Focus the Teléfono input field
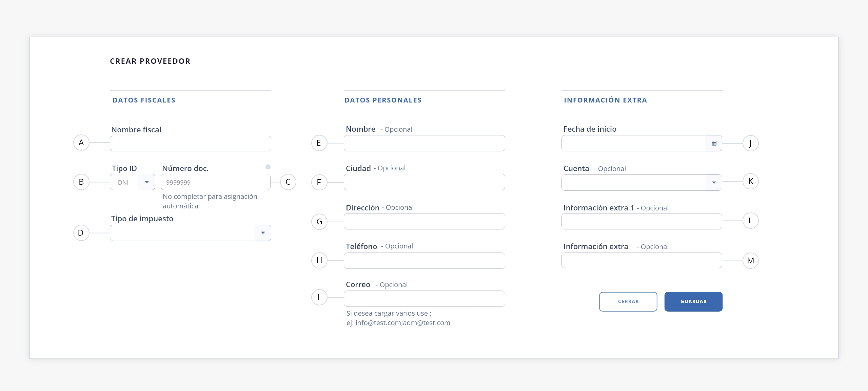 425,261
